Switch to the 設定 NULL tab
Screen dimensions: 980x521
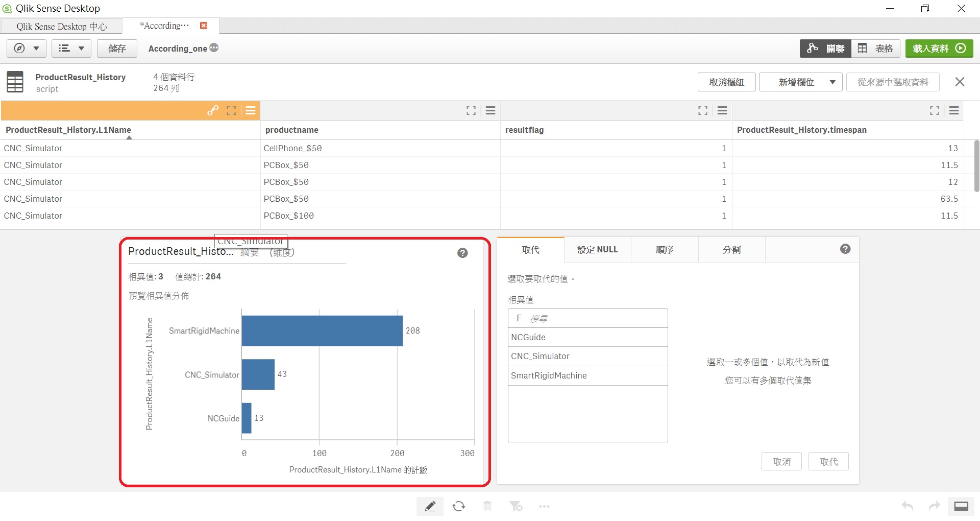[597, 250]
